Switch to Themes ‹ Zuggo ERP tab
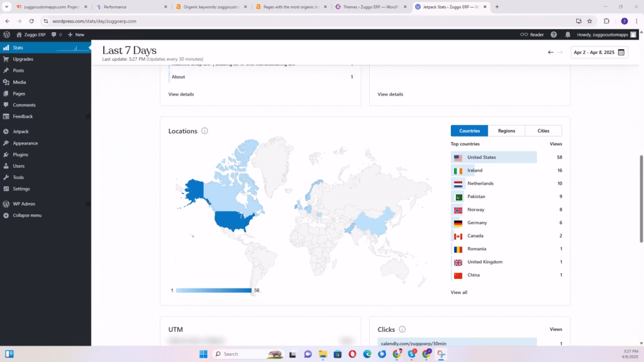The width and height of the screenshot is (644, 362). (370, 7)
